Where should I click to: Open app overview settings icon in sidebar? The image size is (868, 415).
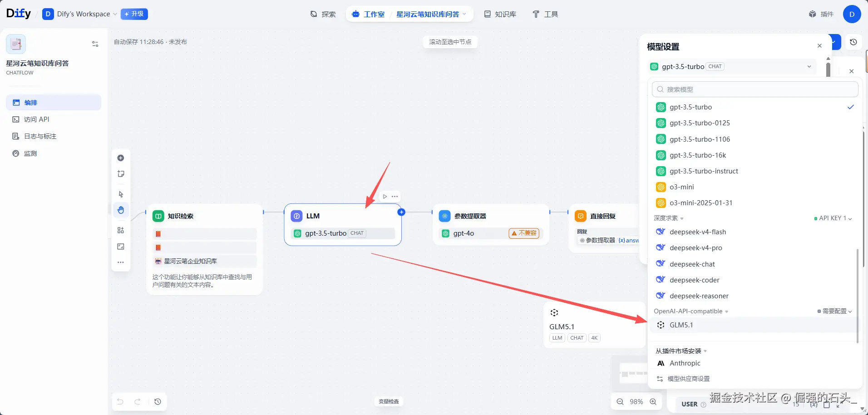pos(95,44)
